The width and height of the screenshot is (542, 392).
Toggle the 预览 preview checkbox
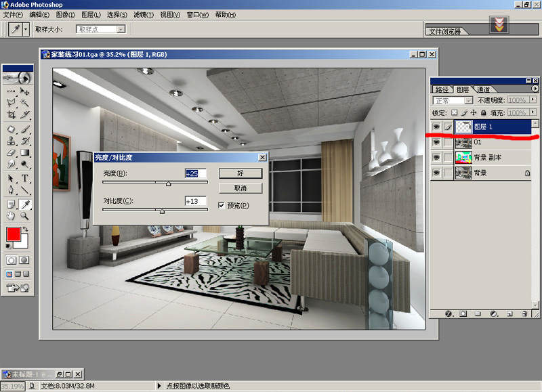coord(222,206)
